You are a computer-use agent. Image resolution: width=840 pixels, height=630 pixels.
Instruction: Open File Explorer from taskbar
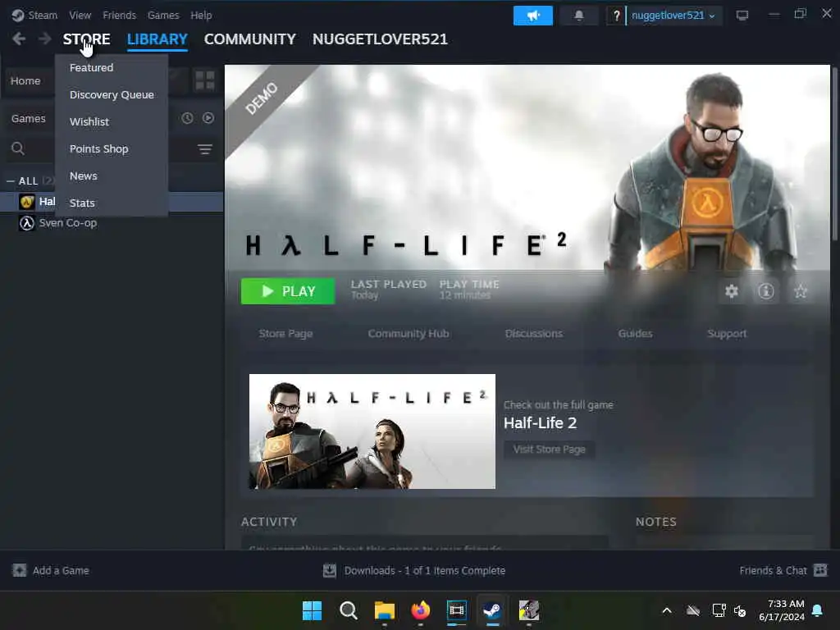(385, 610)
